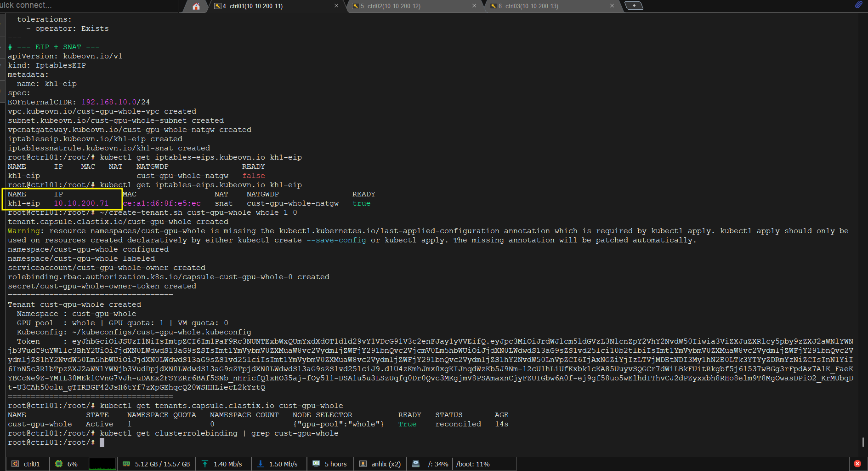868x471 pixels.
Task: Click the IP value 10.10.200.71
Action: [81, 203]
